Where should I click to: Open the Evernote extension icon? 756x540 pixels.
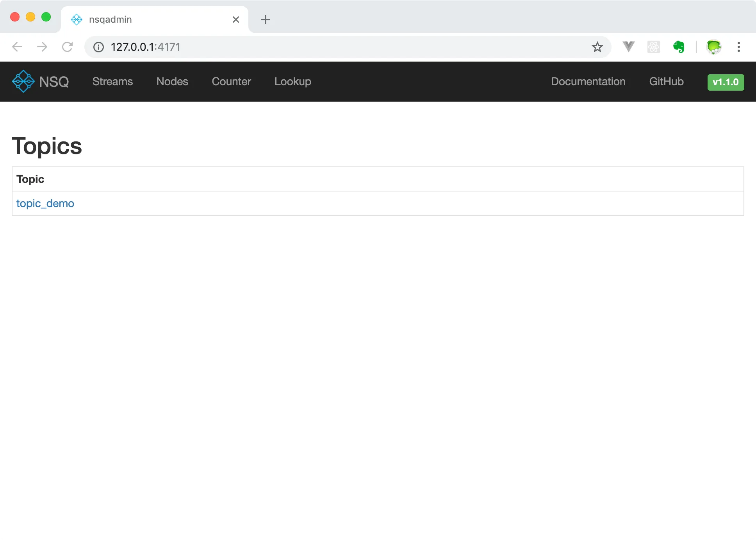[679, 47]
